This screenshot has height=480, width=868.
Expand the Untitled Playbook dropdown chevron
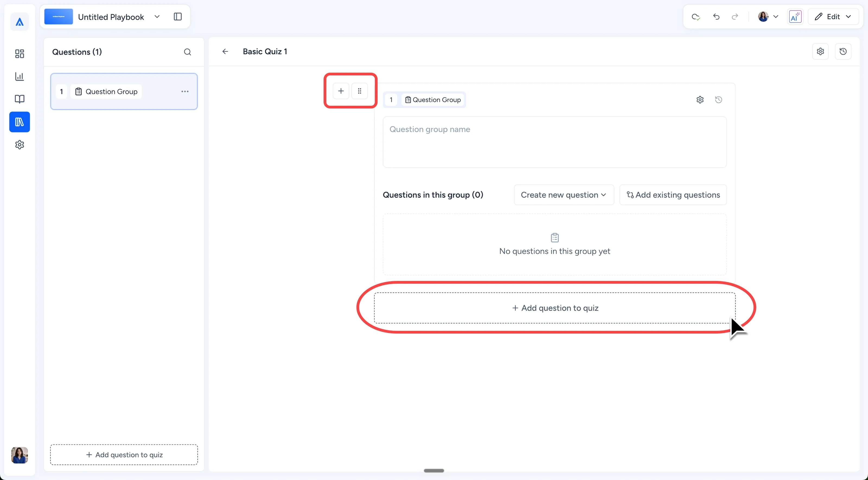[x=157, y=17]
